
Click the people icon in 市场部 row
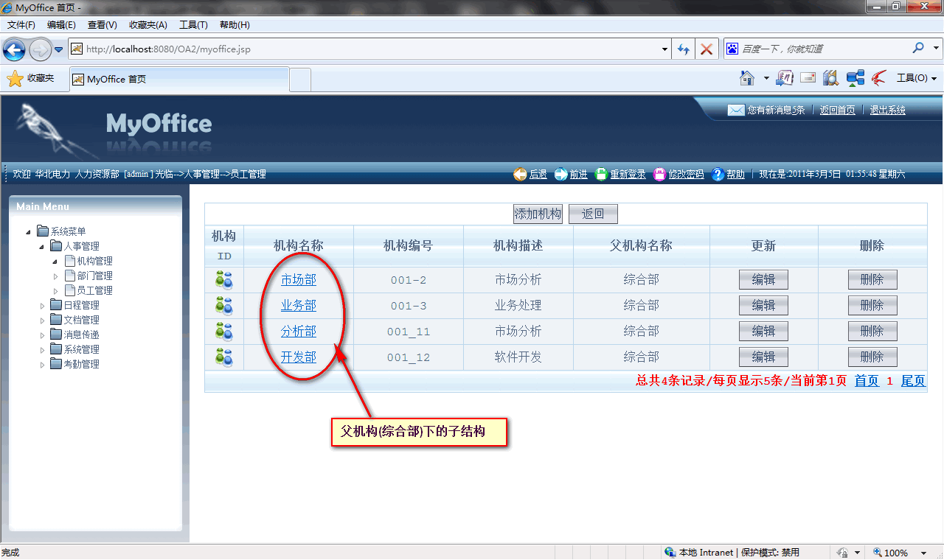[223, 280]
